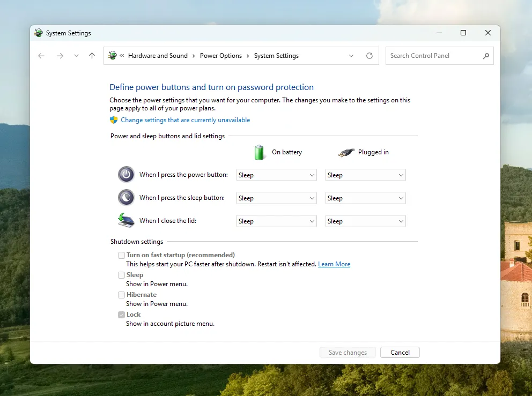
Task: Click the green battery icon
Action: (259, 152)
